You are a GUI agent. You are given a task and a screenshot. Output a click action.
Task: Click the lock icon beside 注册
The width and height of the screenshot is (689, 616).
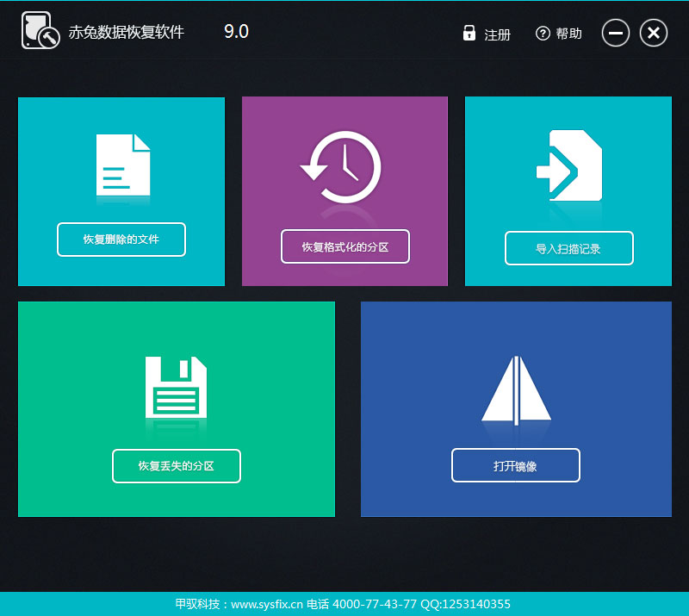point(469,34)
